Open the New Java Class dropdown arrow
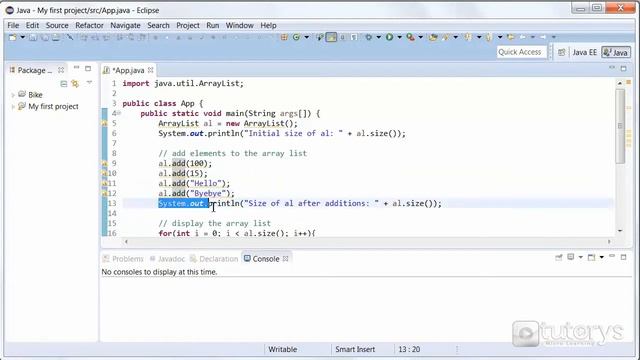Screen dimensions: 640x360 coord(307,37)
